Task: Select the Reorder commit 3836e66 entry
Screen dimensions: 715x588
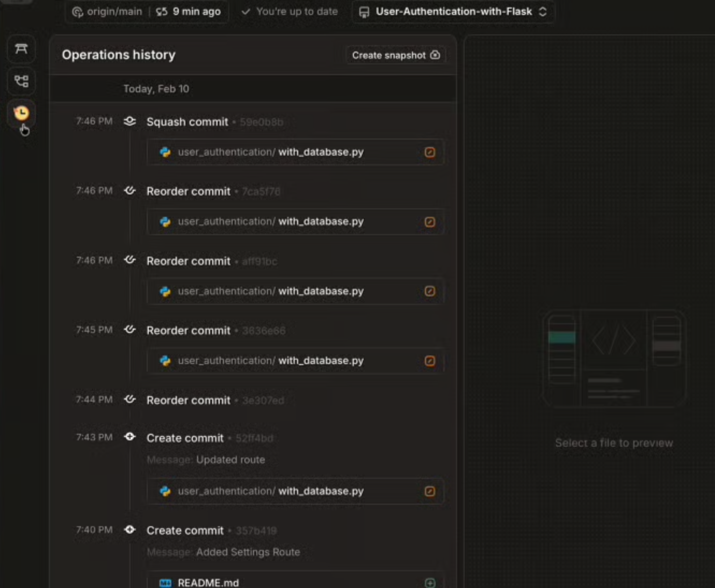Action: [x=216, y=331]
